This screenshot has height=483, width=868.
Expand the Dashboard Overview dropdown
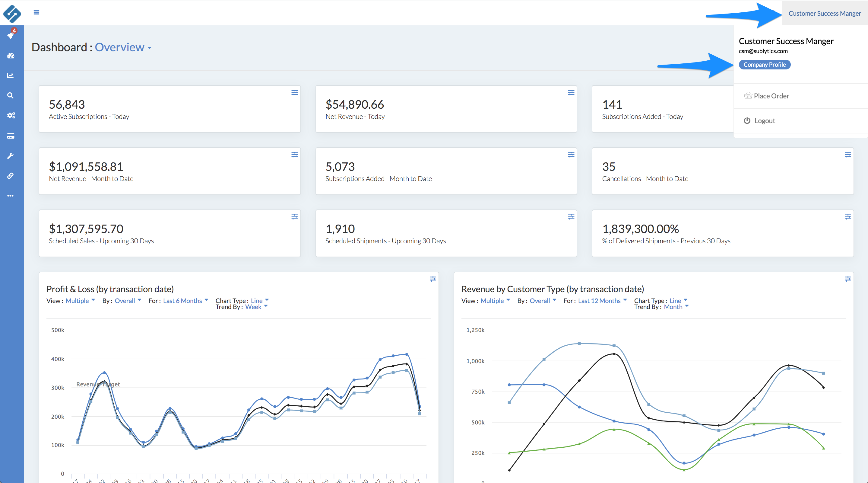click(x=123, y=48)
